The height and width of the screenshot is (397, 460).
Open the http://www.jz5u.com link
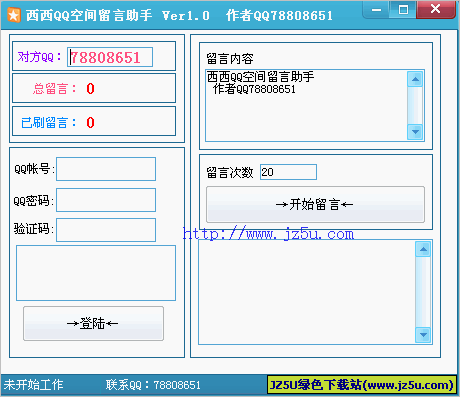click(x=268, y=234)
